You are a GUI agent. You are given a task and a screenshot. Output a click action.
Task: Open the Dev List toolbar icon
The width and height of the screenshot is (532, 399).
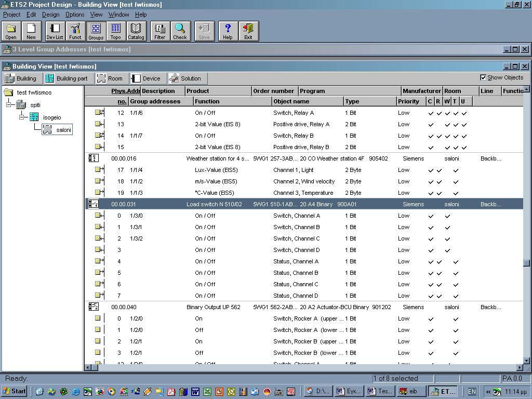[55, 31]
